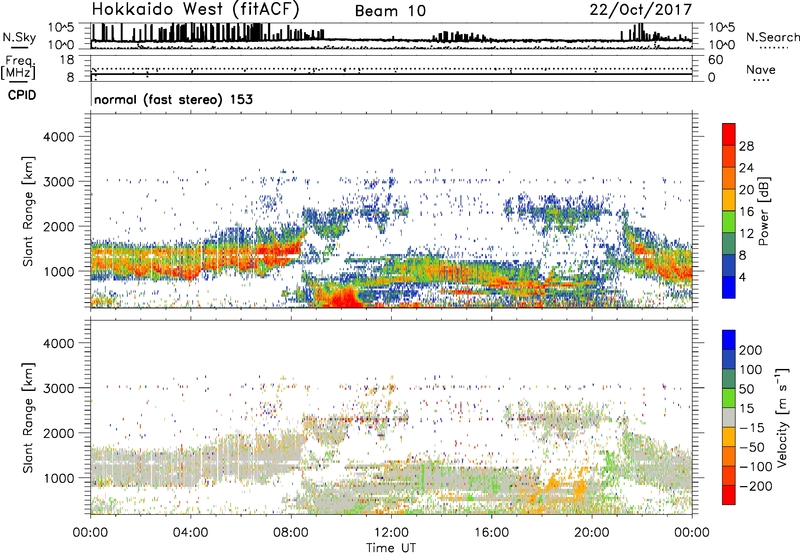Click the "-100" velocity colorbar label
The image size is (800, 554).
[756, 467]
